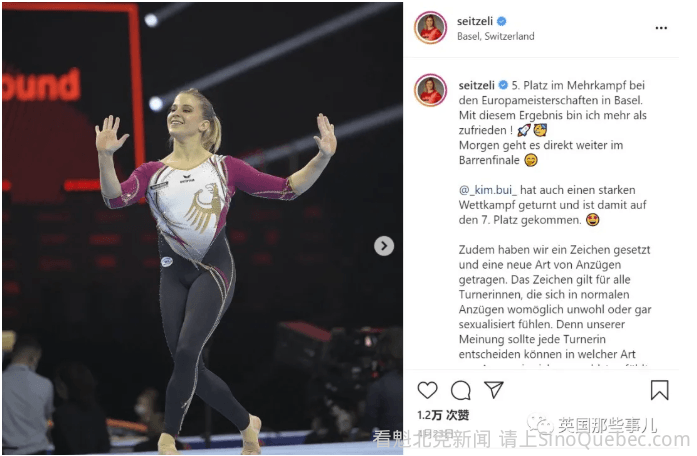Visit the @_kim.bui_ mention link
The image size is (697, 456).
click(488, 190)
